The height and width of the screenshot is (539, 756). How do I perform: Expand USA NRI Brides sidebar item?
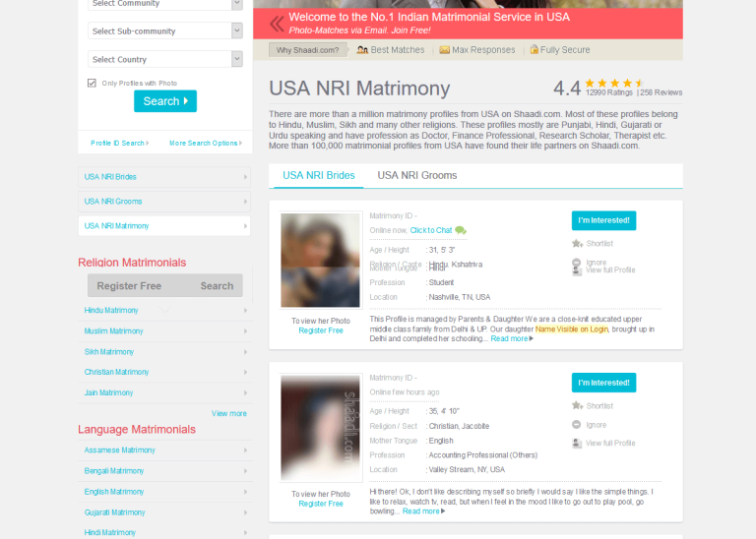coord(164,177)
